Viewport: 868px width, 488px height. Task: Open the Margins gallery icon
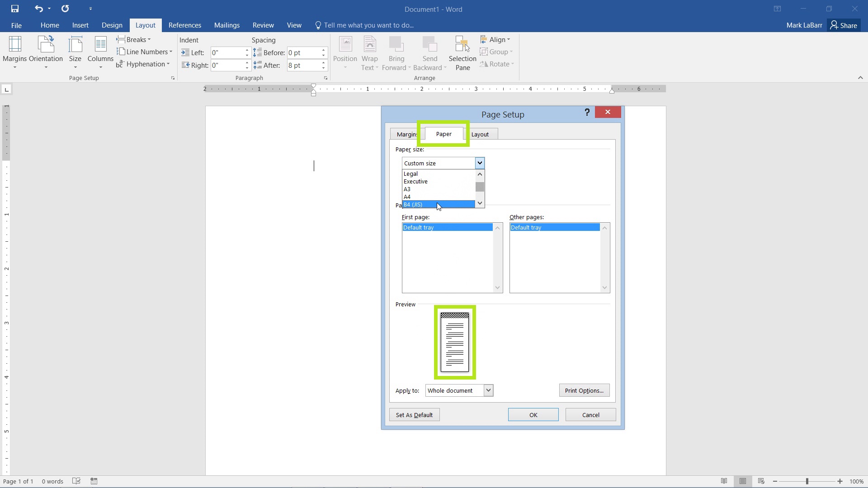coord(15,50)
